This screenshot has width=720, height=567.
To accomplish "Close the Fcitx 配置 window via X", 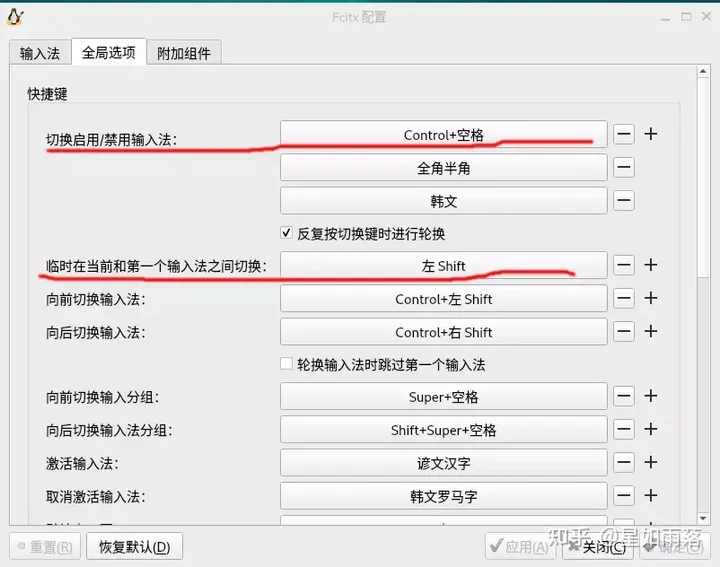I will tap(707, 17).
